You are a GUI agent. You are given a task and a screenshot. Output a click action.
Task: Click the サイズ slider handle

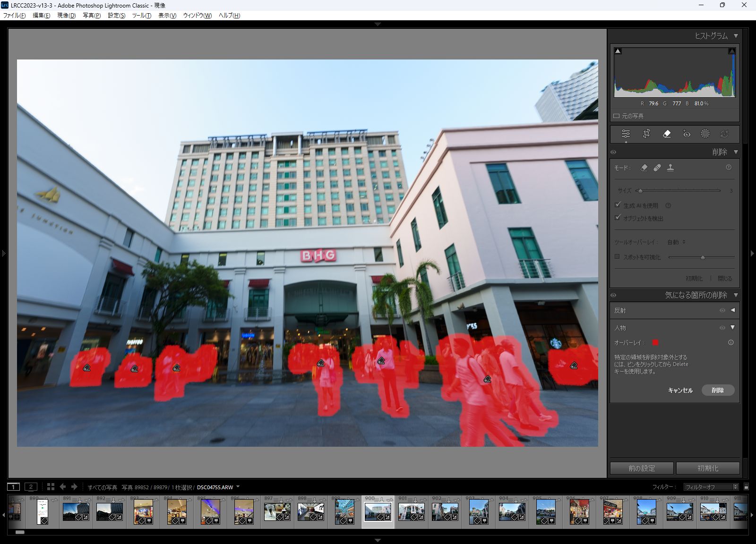640,191
